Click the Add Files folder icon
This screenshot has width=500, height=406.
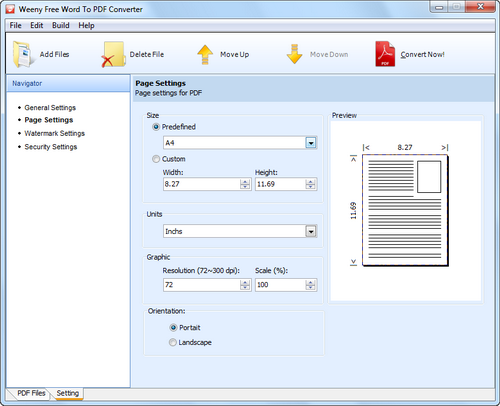[x=23, y=54]
